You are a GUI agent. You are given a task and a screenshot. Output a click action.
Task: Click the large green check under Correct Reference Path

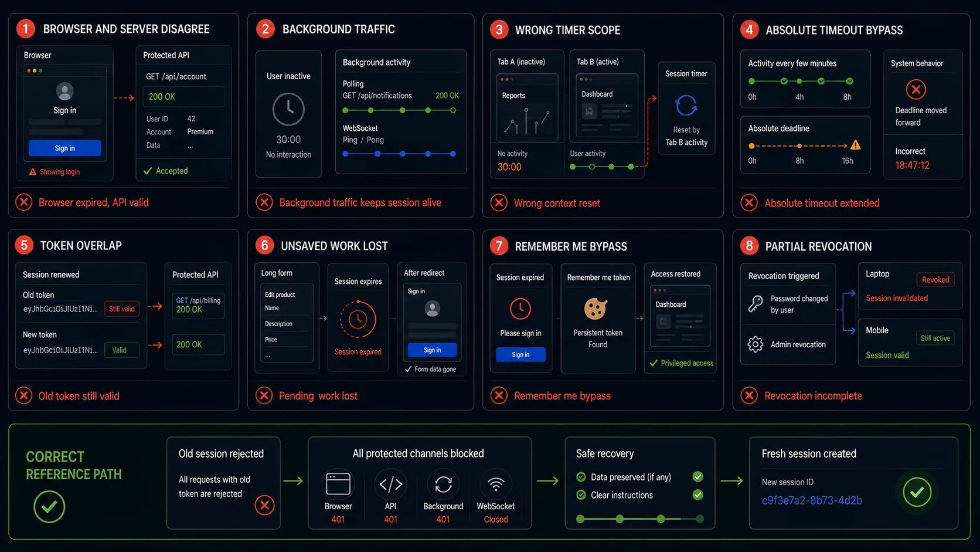[x=49, y=506]
